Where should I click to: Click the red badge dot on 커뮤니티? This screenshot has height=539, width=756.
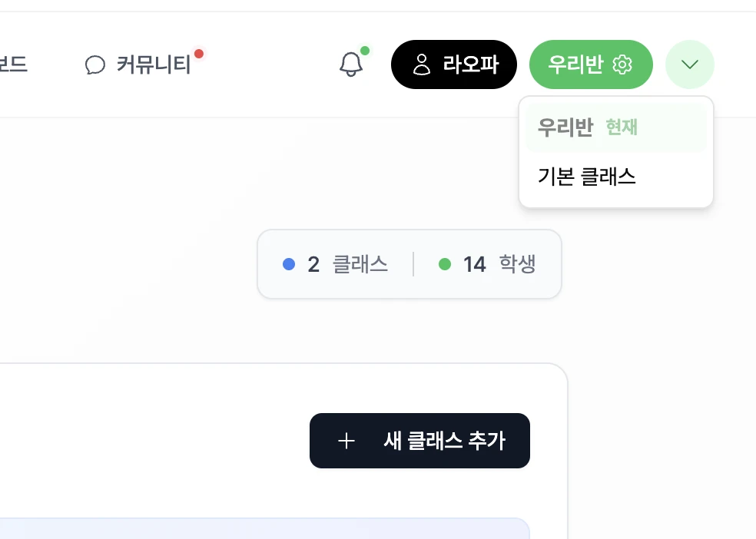coord(199,54)
